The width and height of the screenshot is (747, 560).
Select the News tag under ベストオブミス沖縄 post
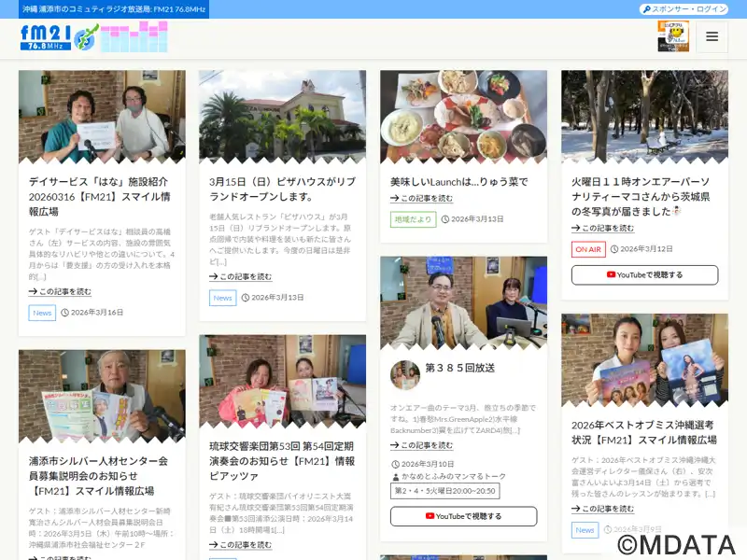[585, 530]
